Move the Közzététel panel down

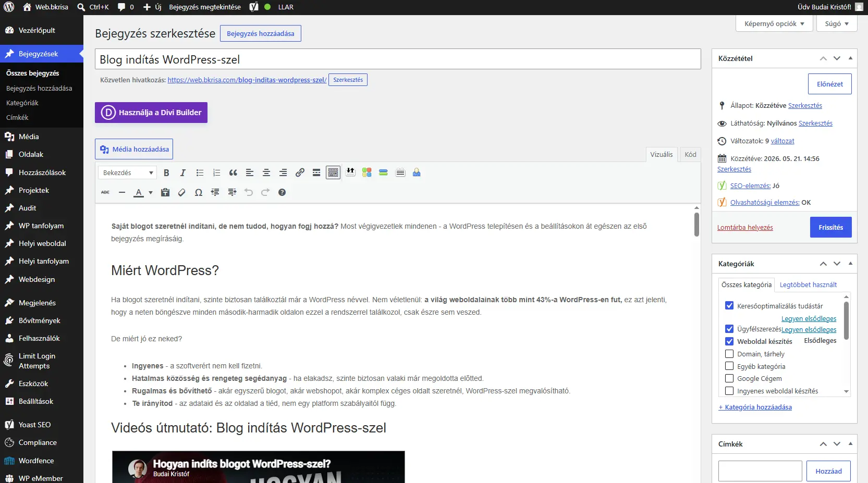tap(837, 58)
